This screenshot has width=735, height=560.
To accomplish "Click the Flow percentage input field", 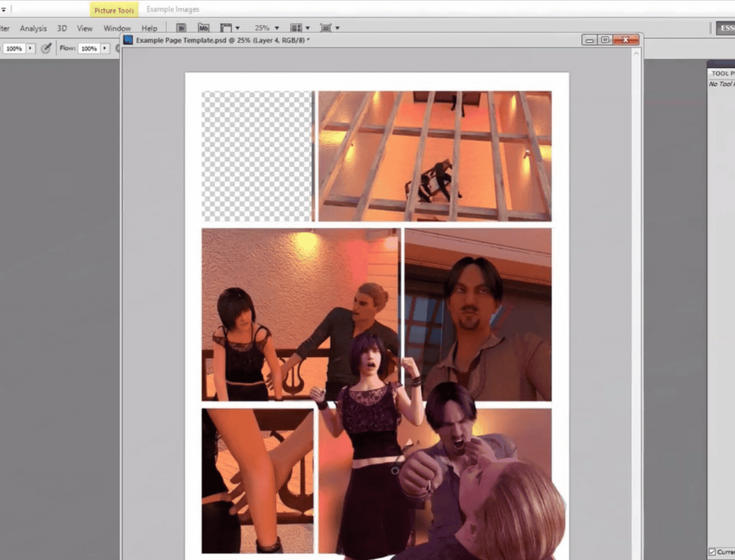I will click(89, 48).
